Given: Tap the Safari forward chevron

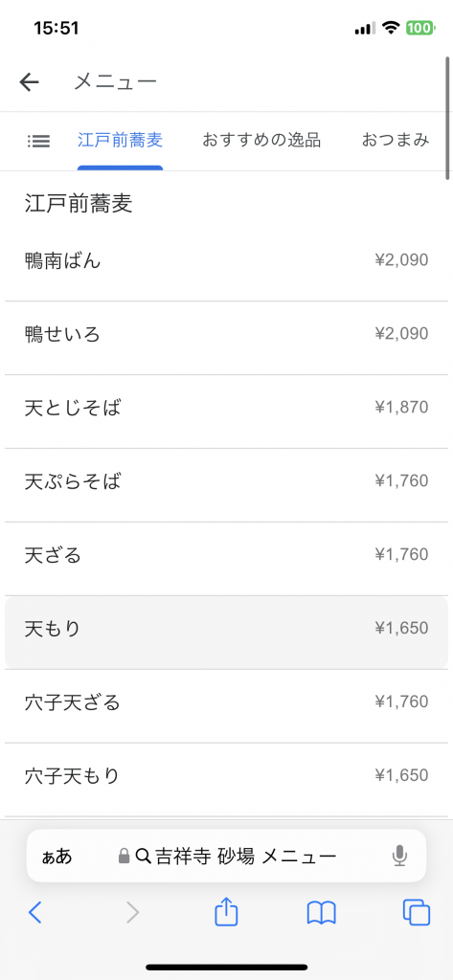Looking at the screenshot, I should 132,913.
